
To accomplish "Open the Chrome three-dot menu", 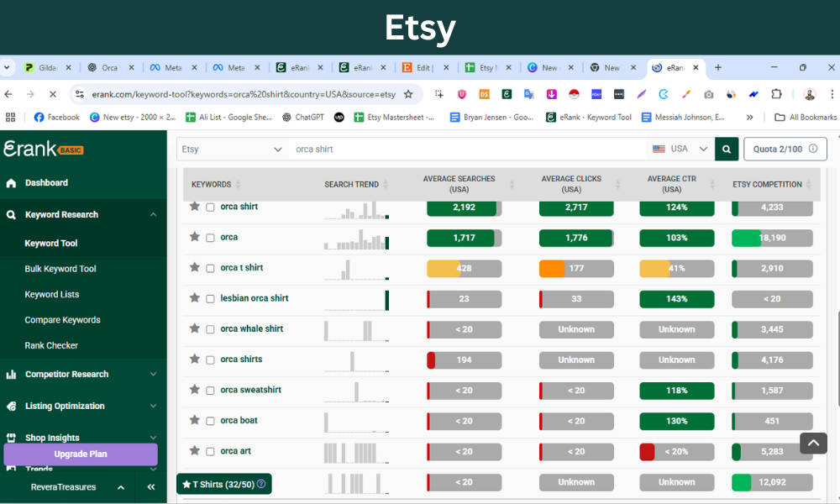I will coord(832,94).
